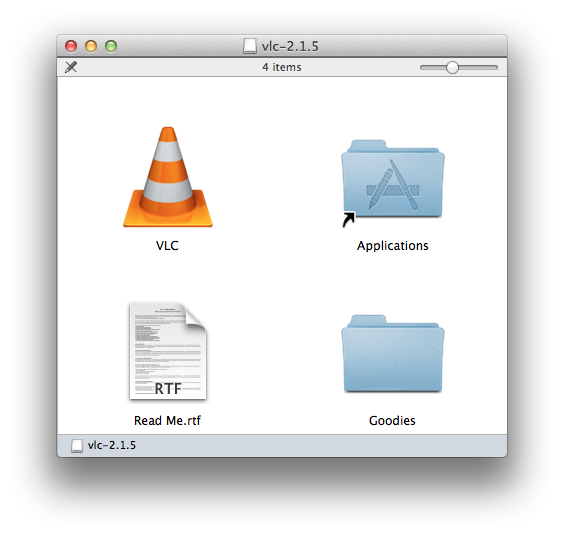The height and width of the screenshot is (536, 564).
Task: Click the disk icon in the bottom path bar
Action: click(77, 445)
